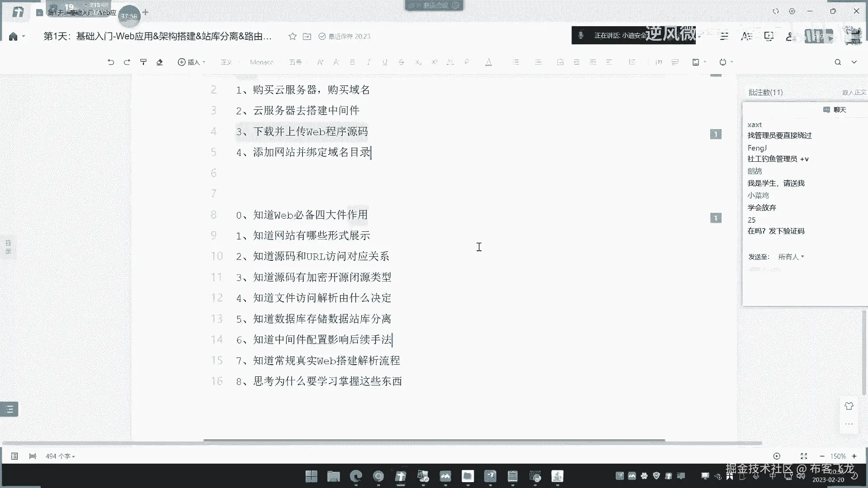Open the outline panel icon at bottom left
Image resolution: width=868 pixels, height=488 pixels.
(9, 409)
